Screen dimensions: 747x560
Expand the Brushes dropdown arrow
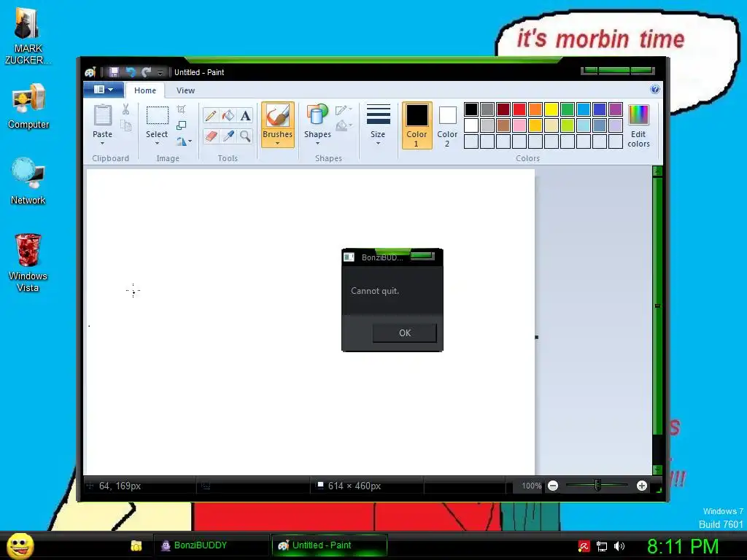277,144
